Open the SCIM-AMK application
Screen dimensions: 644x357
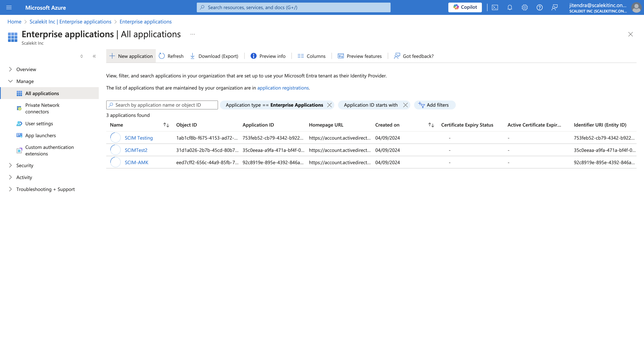pos(137,162)
